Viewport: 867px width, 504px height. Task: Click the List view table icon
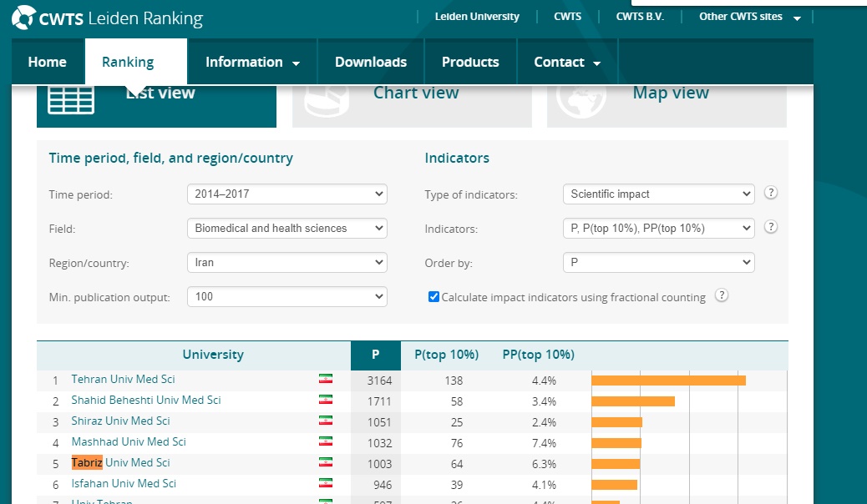point(71,99)
